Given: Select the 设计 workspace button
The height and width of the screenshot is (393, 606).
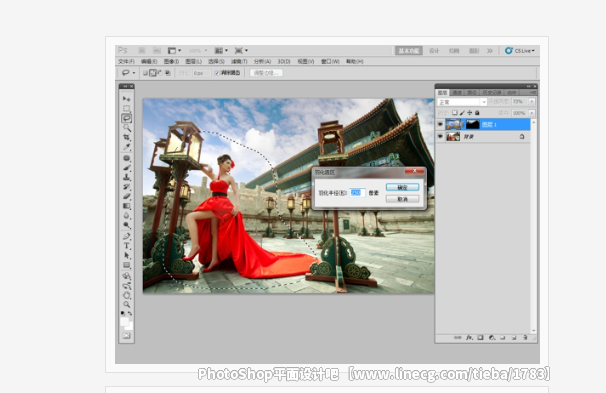Looking at the screenshot, I should click(x=434, y=51).
